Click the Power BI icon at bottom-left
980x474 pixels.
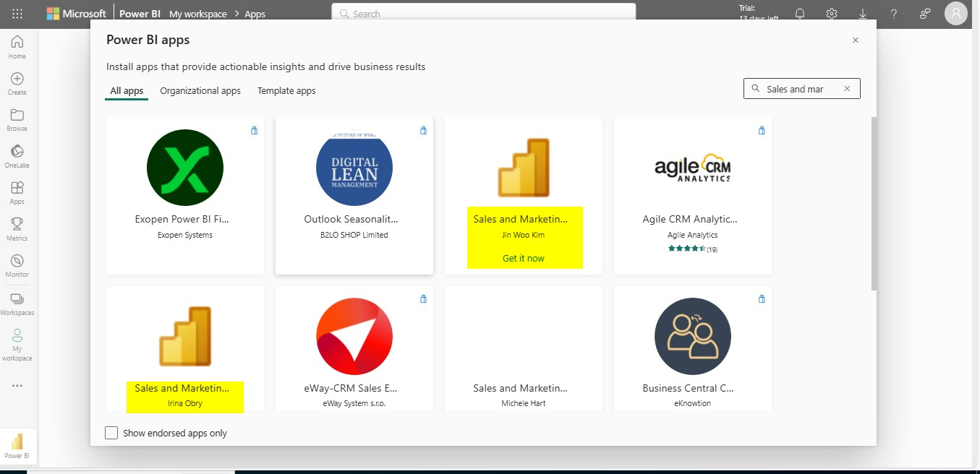(x=17, y=446)
